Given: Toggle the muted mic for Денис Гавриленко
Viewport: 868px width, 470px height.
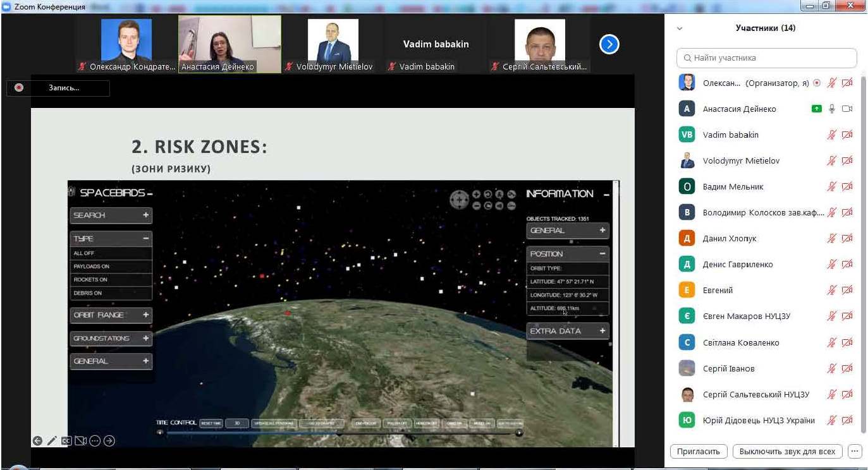Looking at the screenshot, I should pos(832,264).
